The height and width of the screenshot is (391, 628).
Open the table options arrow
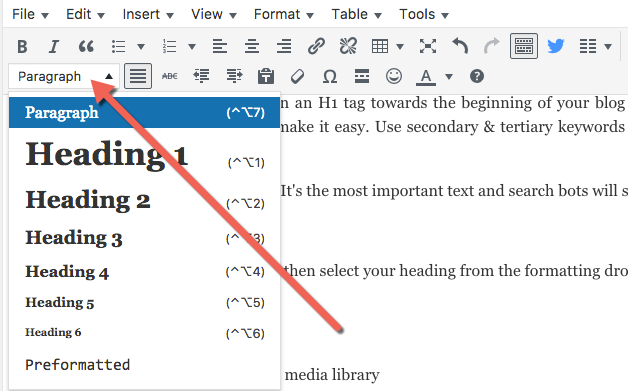tap(400, 47)
